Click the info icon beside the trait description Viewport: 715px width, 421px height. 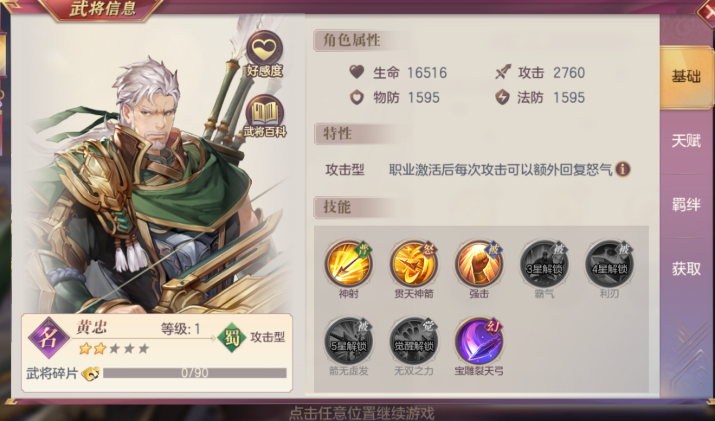click(x=623, y=169)
